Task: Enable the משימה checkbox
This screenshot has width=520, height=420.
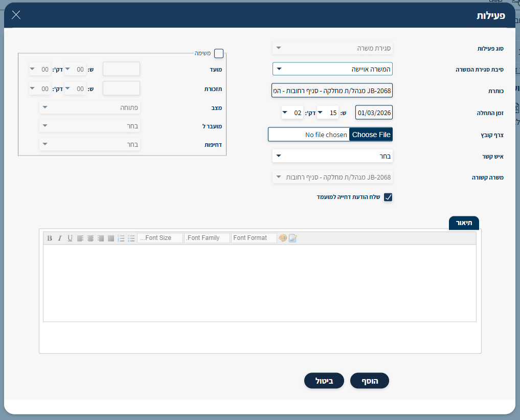Action: click(219, 53)
